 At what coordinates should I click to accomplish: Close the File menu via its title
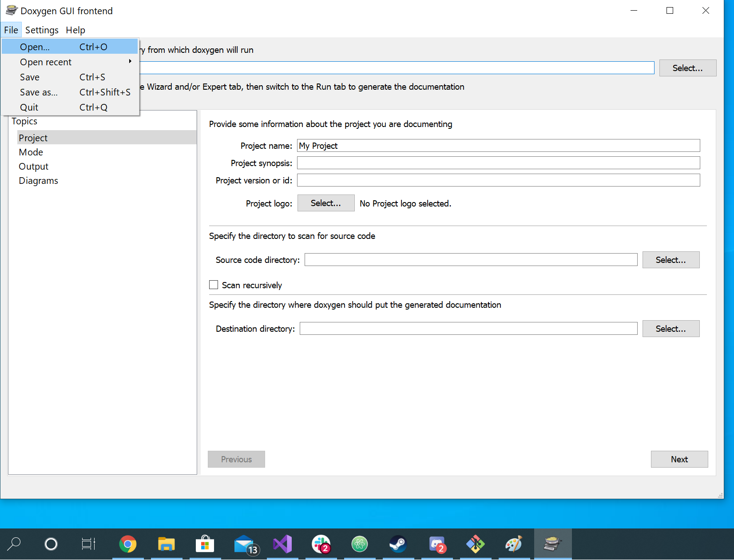(11, 30)
